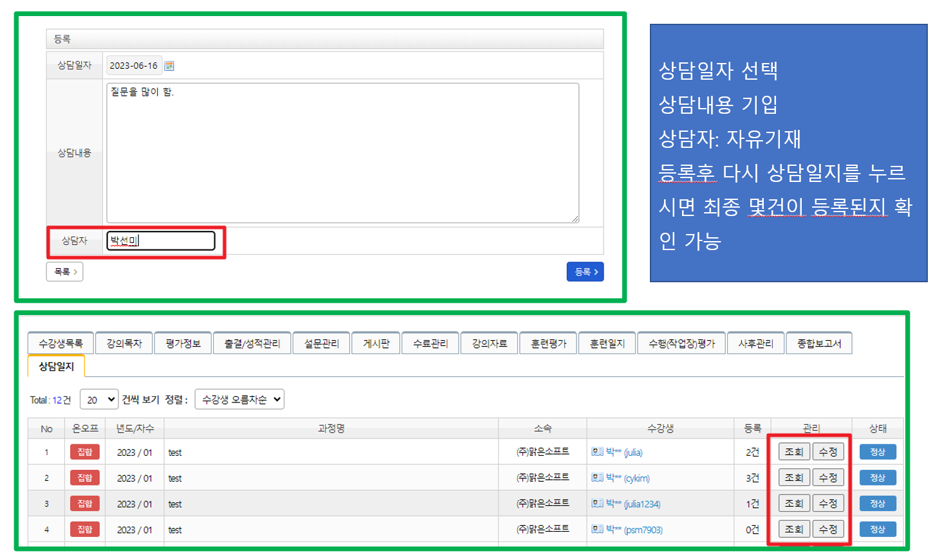Screen dimensions: 942x560
Task: Click the profile icon next to psm7903
Action: coord(597,529)
